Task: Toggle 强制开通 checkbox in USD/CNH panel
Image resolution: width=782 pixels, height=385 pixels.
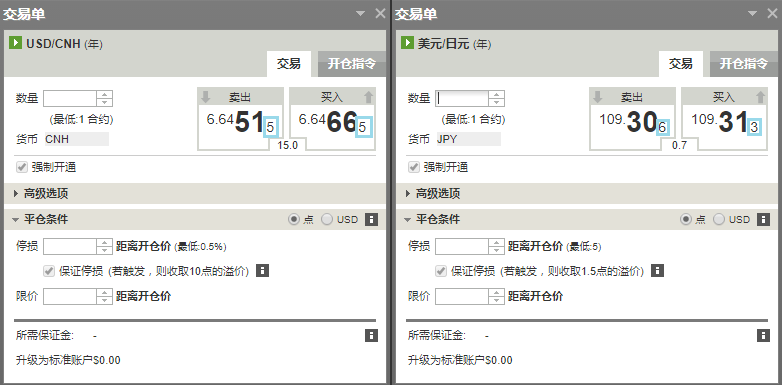Action: pyautogui.click(x=21, y=168)
